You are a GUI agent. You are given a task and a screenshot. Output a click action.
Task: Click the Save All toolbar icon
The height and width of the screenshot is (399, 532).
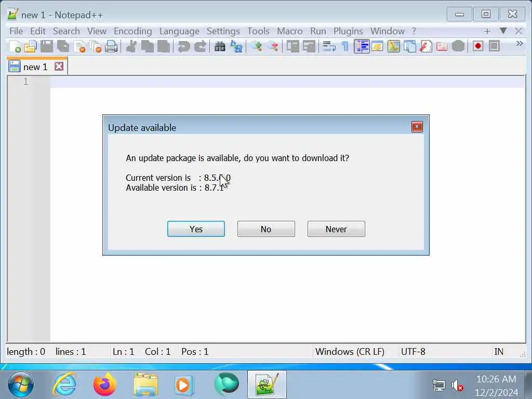[63, 46]
